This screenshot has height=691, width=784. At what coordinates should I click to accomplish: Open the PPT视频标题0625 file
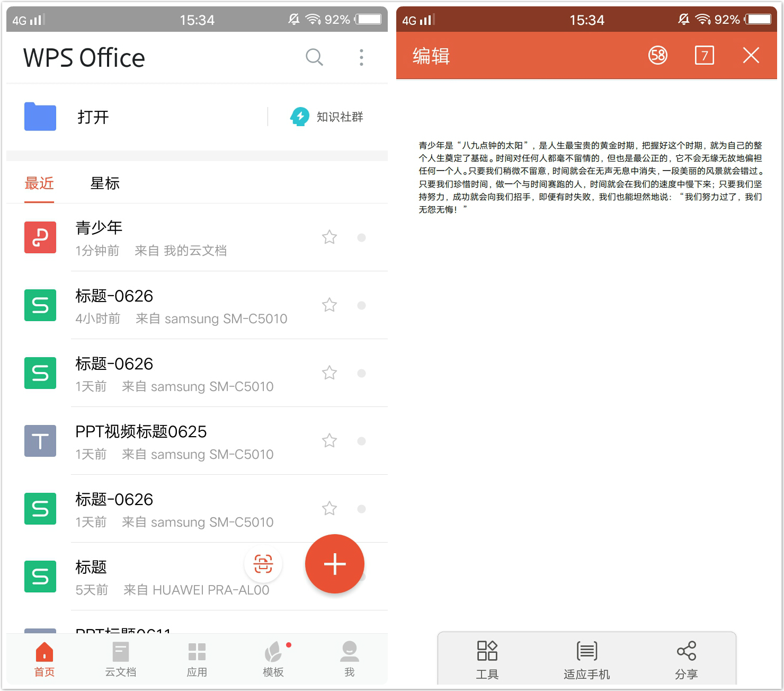coord(197,441)
